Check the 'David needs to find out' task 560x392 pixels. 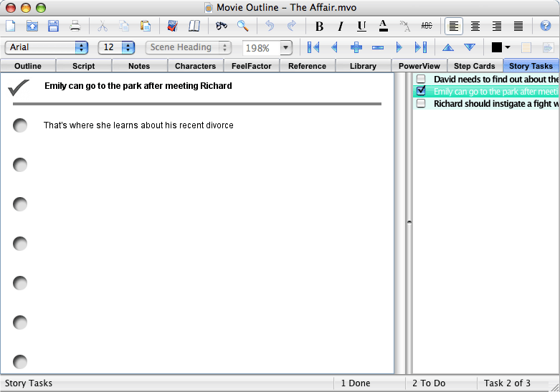(421, 79)
